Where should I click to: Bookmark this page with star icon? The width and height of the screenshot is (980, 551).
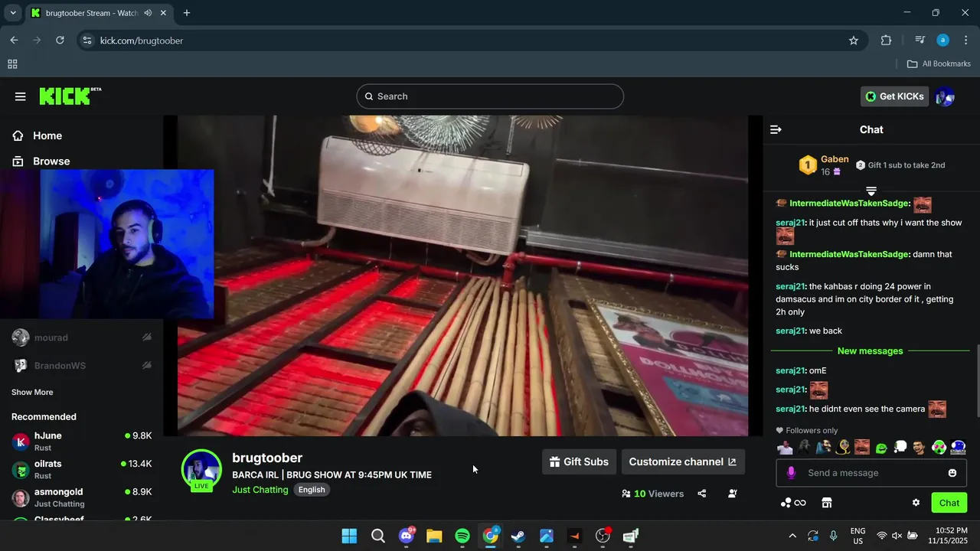[854, 41]
